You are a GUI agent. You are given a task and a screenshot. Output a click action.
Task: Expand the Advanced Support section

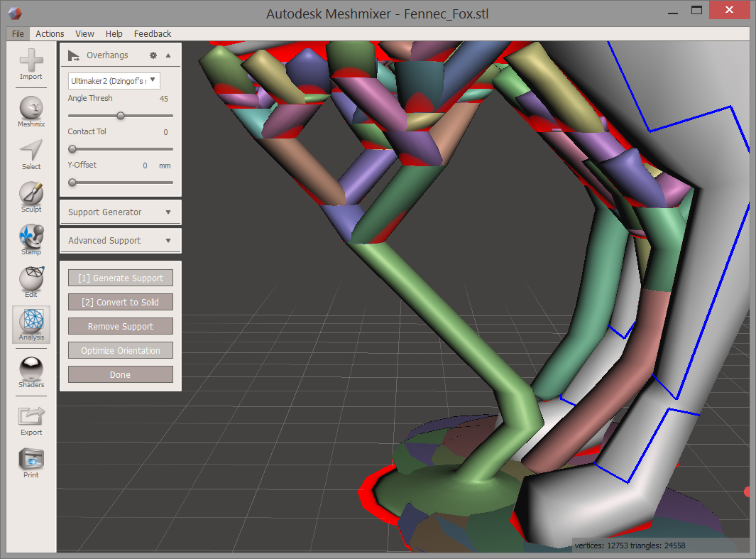pos(121,240)
